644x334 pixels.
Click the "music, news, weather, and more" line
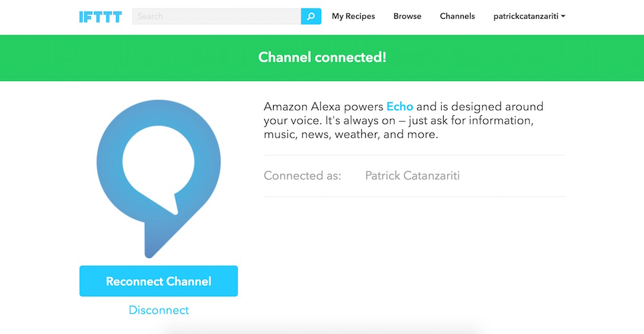tap(350, 135)
